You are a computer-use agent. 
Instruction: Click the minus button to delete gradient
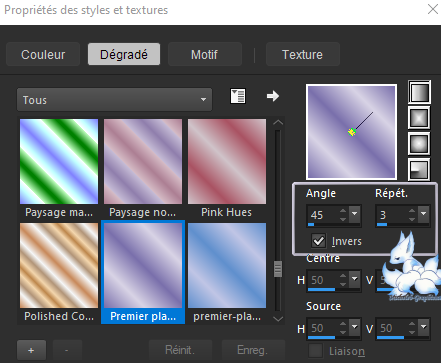(x=67, y=350)
